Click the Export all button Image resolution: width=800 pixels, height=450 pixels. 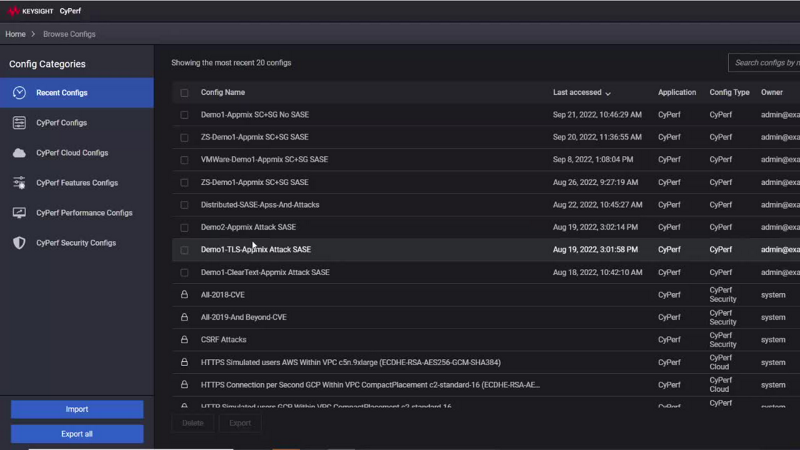pos(77,434)
